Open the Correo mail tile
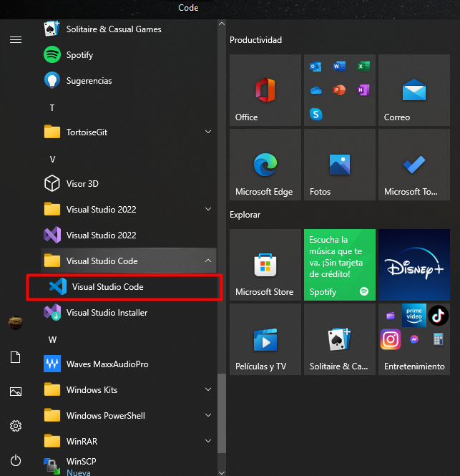460x476 pixels. pyautogui.click(x=413, y=91)
